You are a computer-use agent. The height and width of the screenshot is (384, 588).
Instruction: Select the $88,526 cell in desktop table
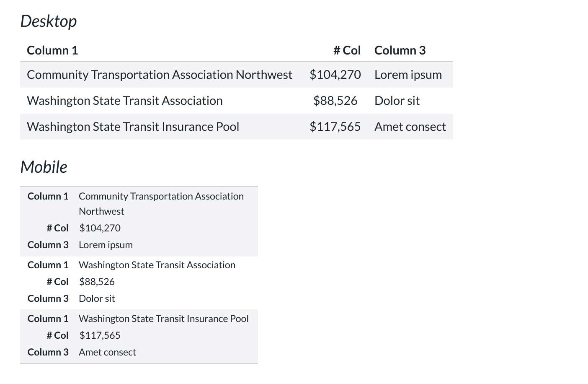[335, 101]
